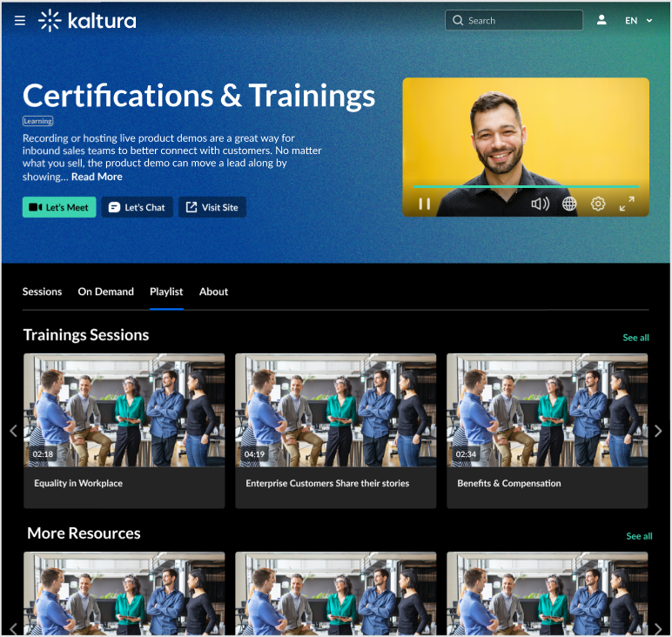The image size is (672, 637).
Task: Click the 02:34 duration badge
Action: coord(466,454)
